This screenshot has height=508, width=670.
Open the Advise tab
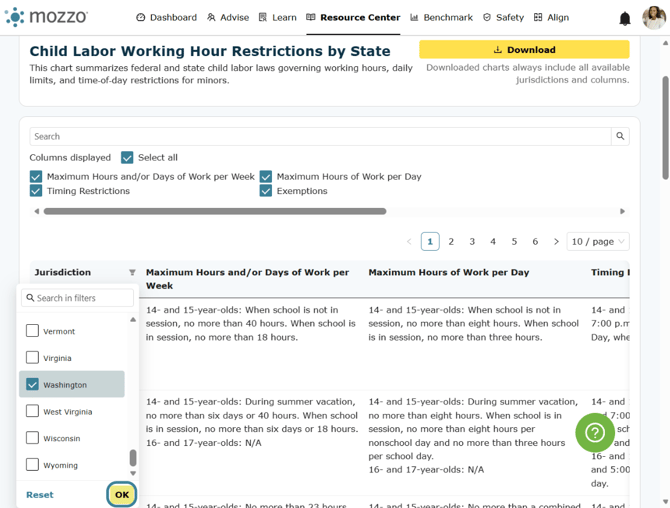pos(228,18)
